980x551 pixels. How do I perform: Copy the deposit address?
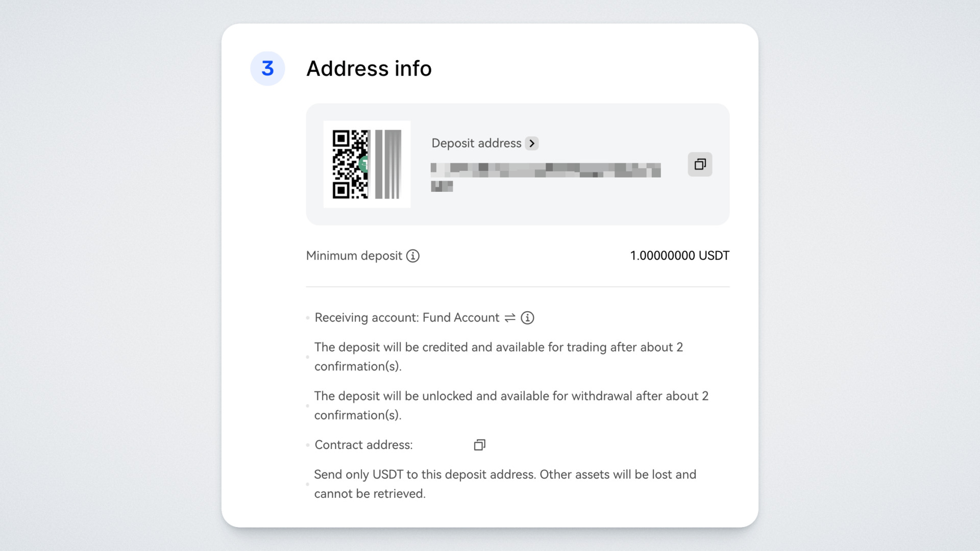coord(700,164)
